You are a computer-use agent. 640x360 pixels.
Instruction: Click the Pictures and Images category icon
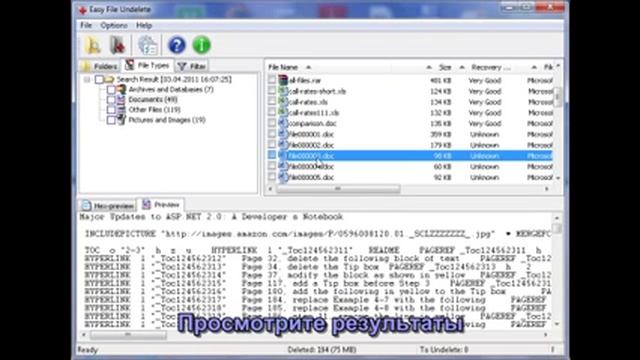[121, 120]
